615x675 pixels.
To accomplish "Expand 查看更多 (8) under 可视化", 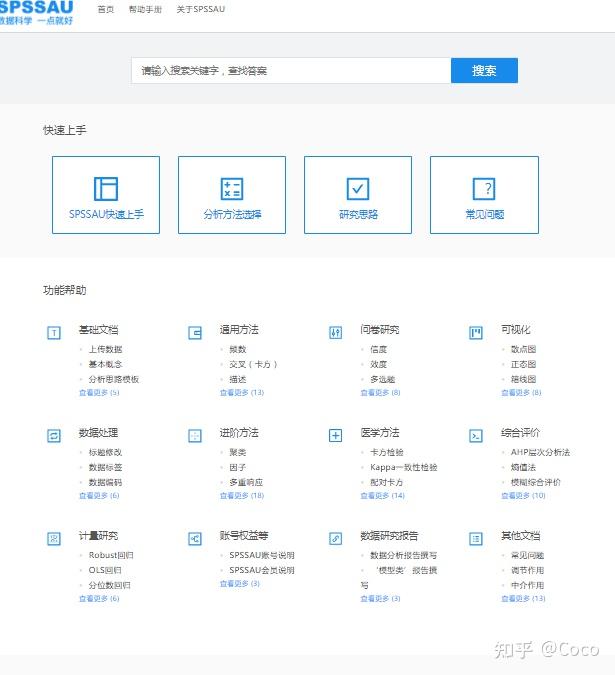I will pyautogui.click(x=521, y=393).
